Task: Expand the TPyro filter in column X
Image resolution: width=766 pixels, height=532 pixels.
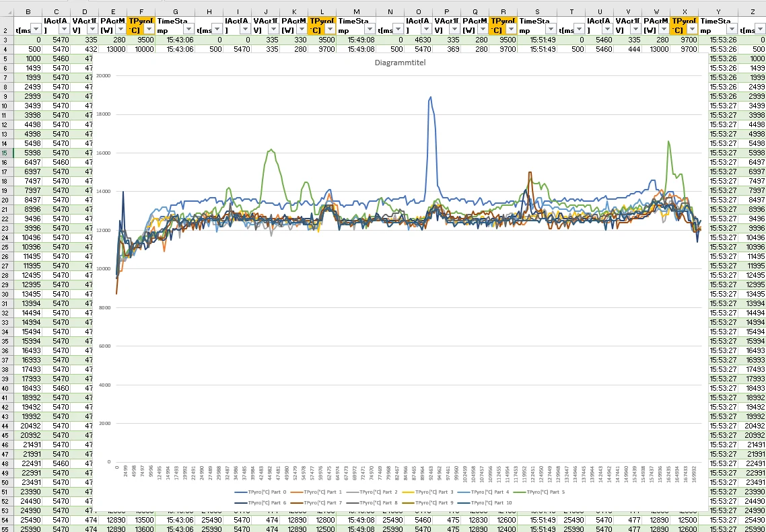Action: pyautogui.click(x=691, y=29)
